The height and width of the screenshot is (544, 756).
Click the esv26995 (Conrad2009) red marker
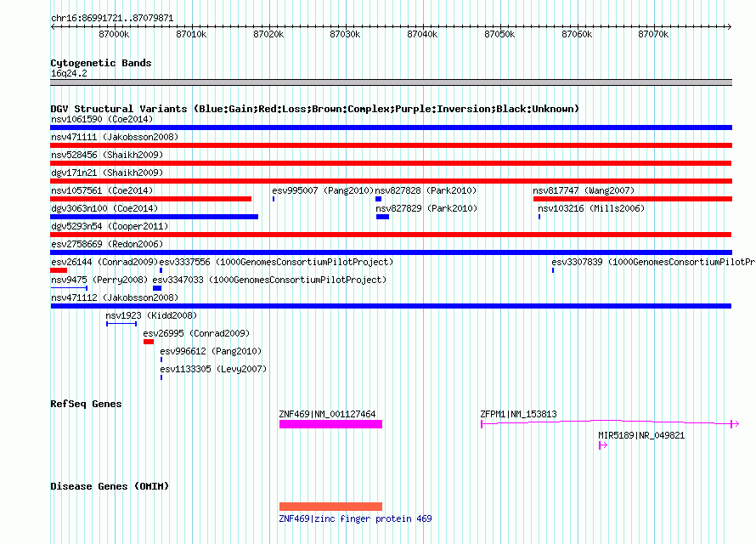click(x=149, y=342)
